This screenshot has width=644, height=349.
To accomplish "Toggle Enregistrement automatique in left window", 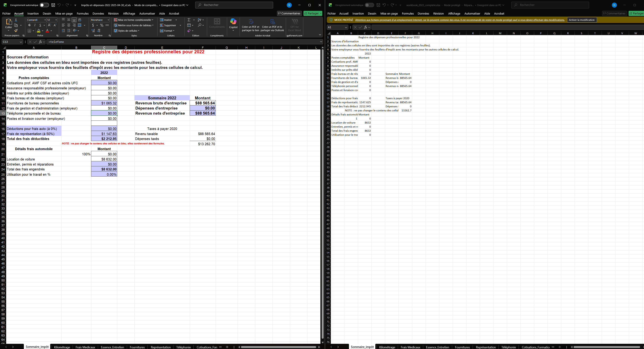I will [44, 5].
